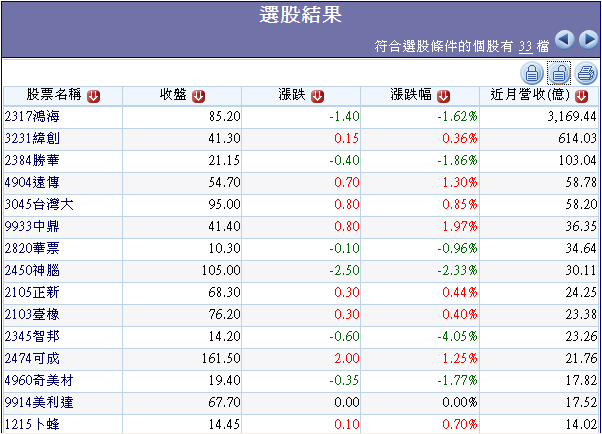
Task: Open stock 9933中鼎
Action: [x=32, y=226]
